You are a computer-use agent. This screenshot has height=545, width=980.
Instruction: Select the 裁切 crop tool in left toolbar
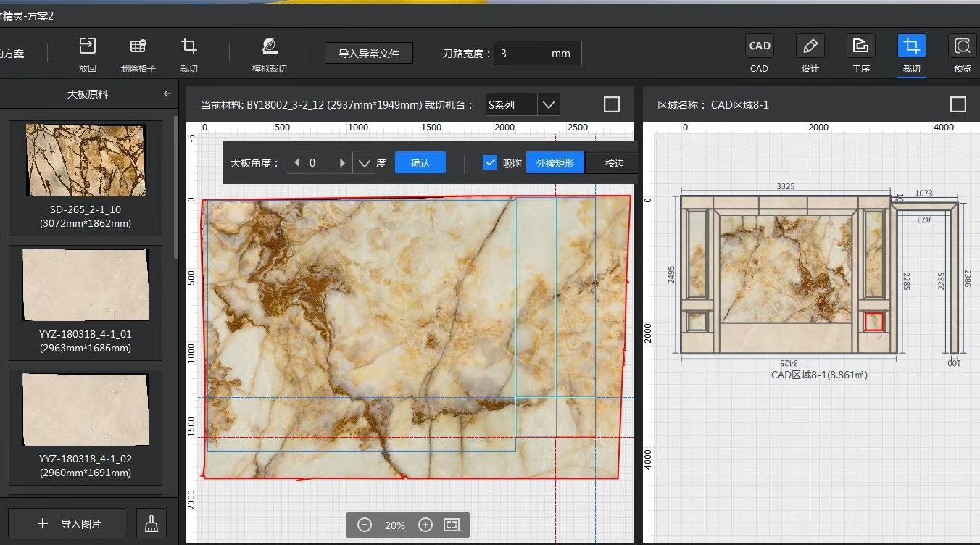click(189, 46)
